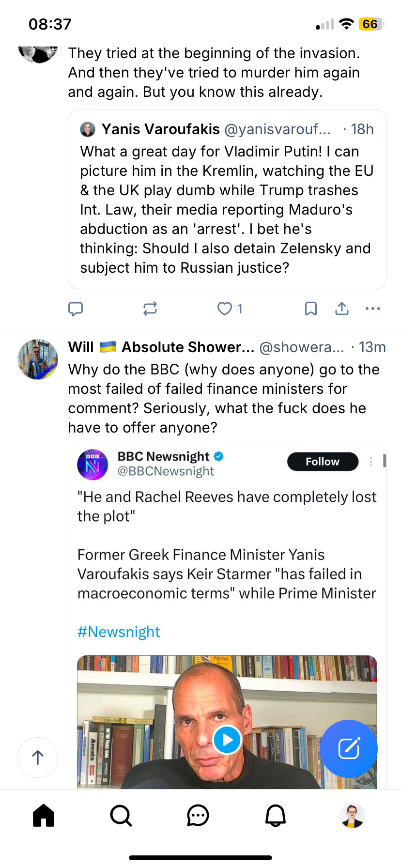The image size is (401, 868).
Task: Compose a new post
Action: pyautogui.click(x=349, y=748)
